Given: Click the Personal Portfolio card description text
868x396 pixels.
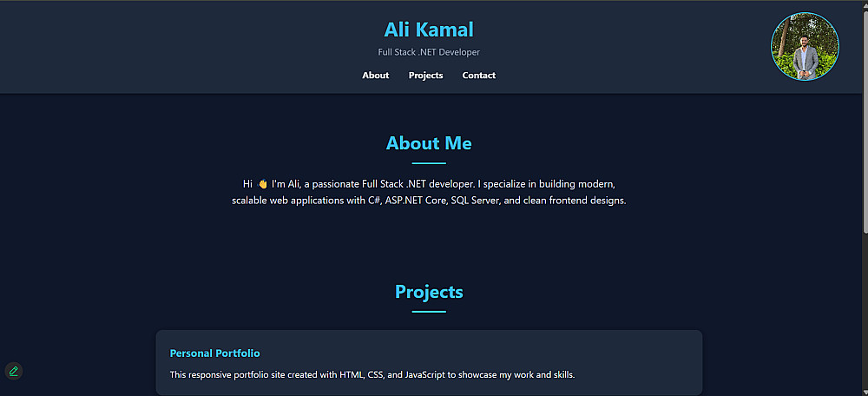Looking at the screenshot, I should 372,375.
